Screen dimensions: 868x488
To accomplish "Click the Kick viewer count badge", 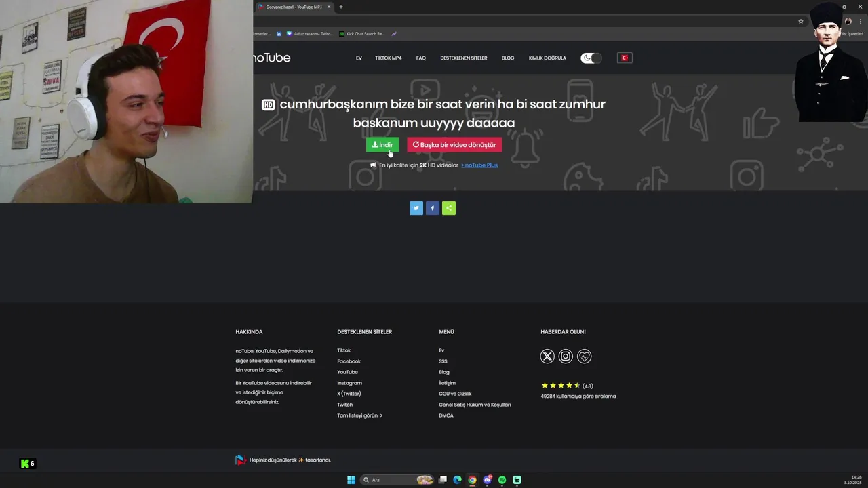I will click(x=28, y=464).
